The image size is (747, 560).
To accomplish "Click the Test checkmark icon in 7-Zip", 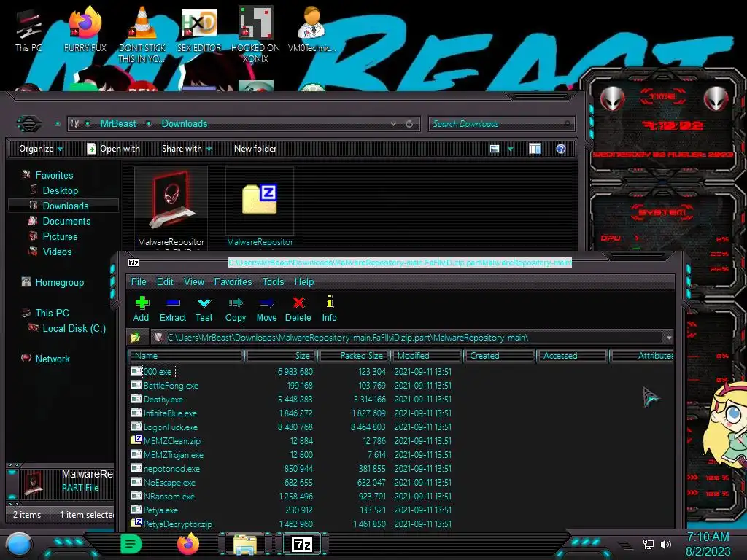I will pyautogui.click(x=204, y=303).
